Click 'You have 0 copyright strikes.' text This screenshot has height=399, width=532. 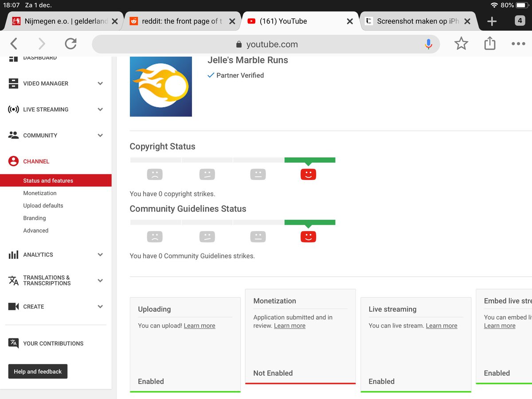(172, 194)
